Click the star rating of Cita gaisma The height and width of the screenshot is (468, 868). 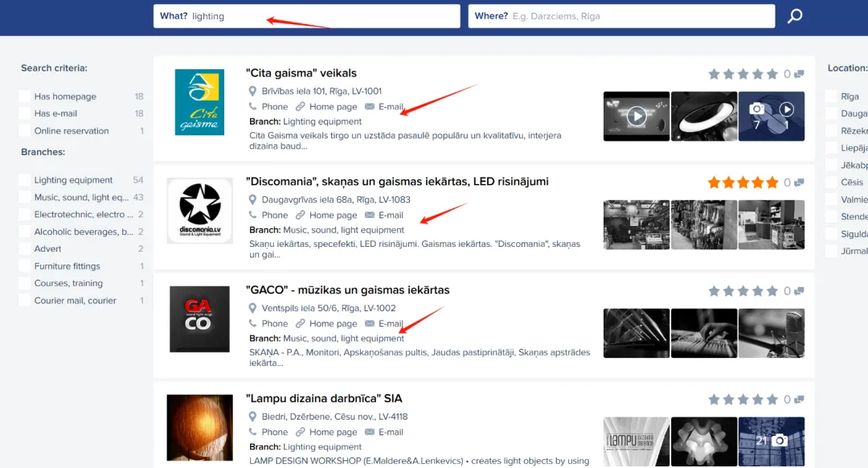pyautogui.click(x=743, y=74)
